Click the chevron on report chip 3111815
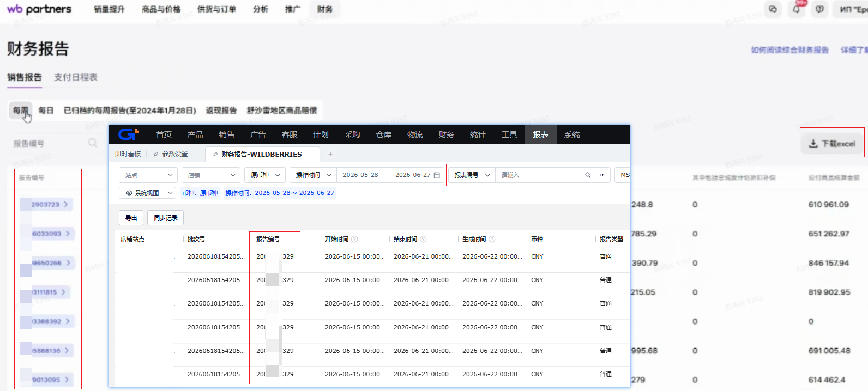868x391 pixels. (x=63, y=292)
